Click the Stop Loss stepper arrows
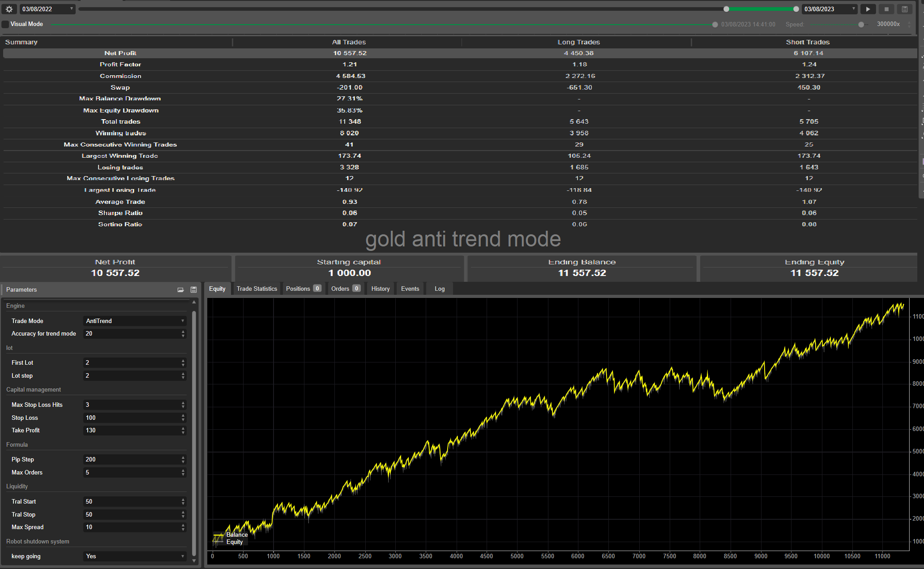This screenshot has width=924, height=569. 183,418
